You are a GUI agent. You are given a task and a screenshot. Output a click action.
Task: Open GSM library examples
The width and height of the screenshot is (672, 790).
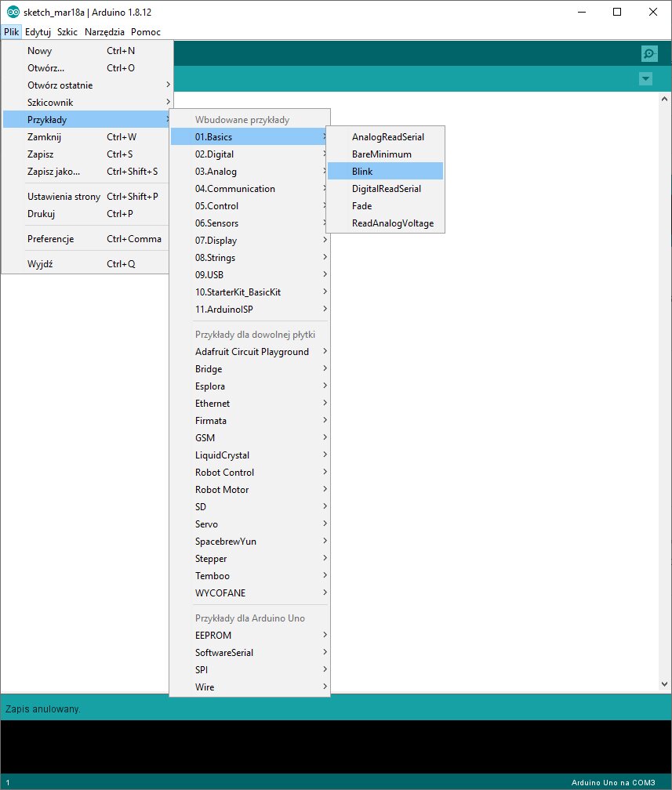tap(249, 438)
